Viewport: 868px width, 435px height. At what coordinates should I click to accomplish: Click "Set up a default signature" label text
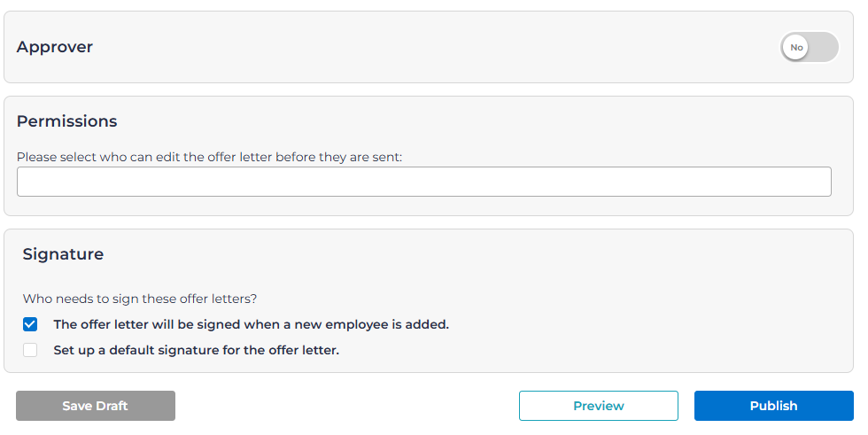tap(196, 350)
